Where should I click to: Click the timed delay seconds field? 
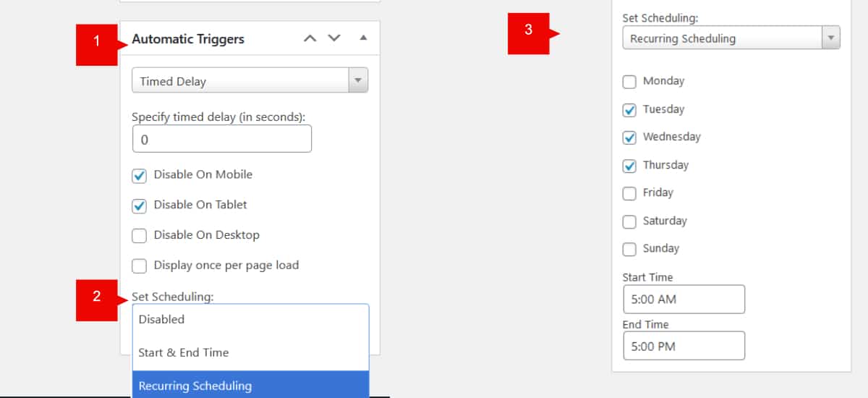click(x=221, y=139)
